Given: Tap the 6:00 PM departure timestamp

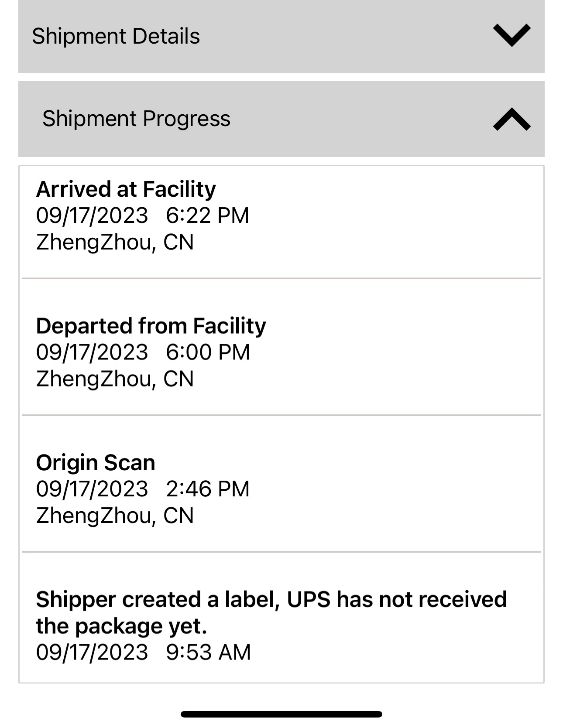Looking at the screenshot, I should pyautogui.click(x=208, y=352).
